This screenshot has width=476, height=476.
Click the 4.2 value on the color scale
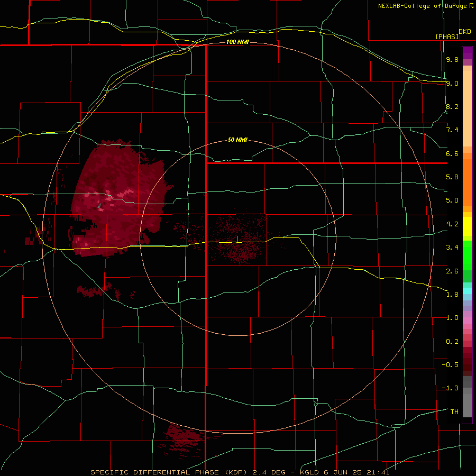[452, 224]
